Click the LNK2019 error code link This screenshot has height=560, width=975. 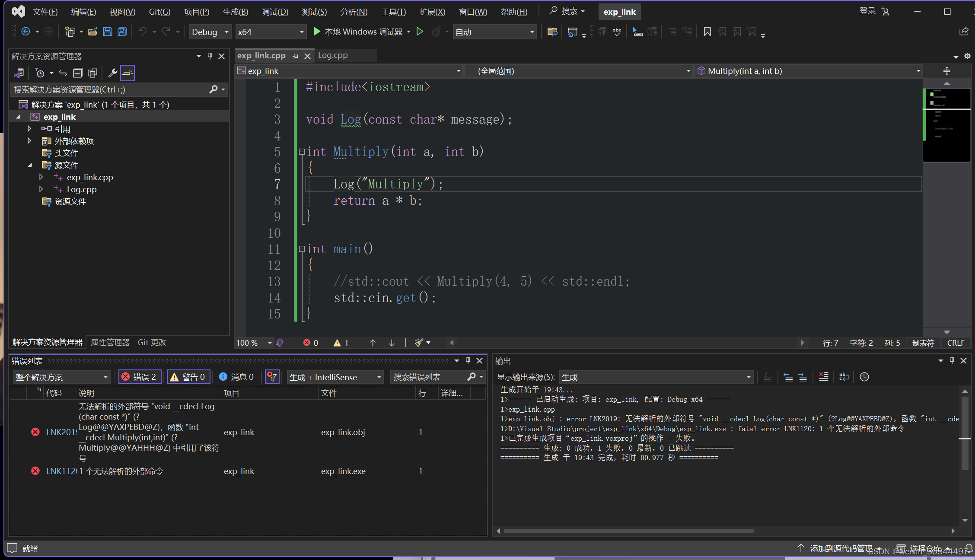click(x=61, y=432)
